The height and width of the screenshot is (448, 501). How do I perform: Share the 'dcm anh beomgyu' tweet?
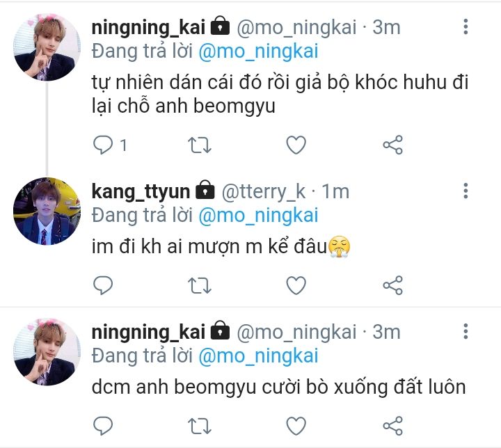pyautogui.click(x=392, y=424)
